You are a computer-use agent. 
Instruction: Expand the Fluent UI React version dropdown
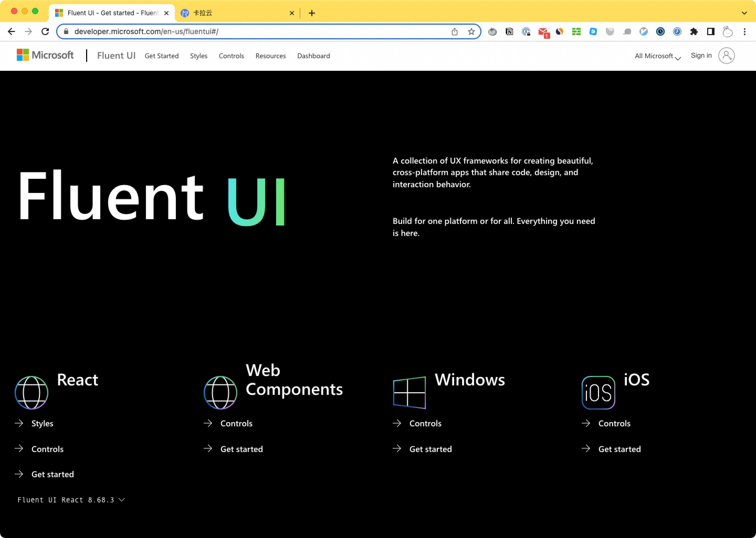click(71, 500)
